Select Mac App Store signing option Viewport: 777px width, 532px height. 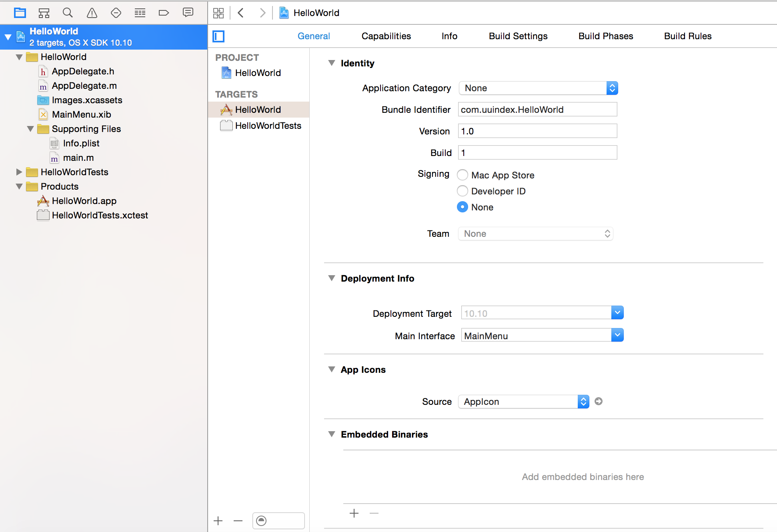tap(463, 175)
